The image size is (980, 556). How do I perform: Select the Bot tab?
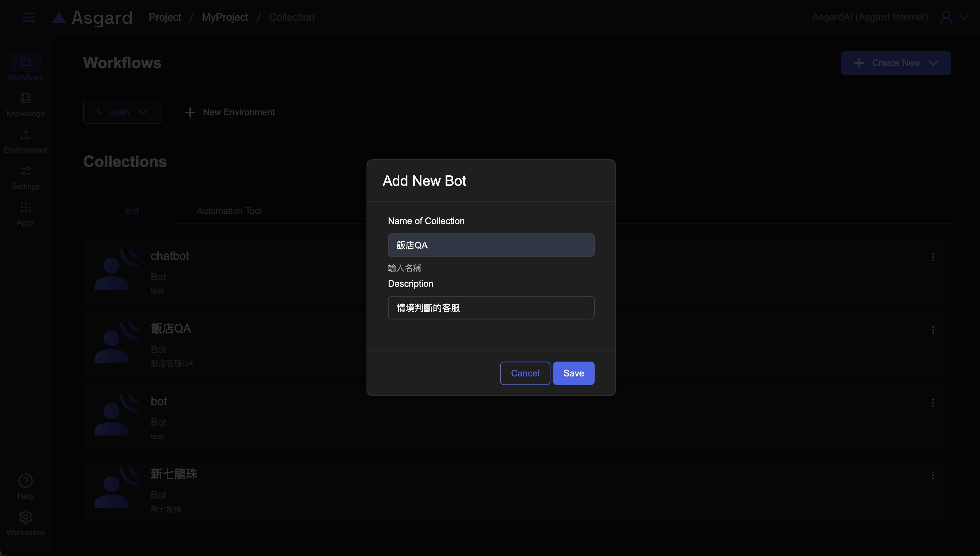[x=132, y=211]
